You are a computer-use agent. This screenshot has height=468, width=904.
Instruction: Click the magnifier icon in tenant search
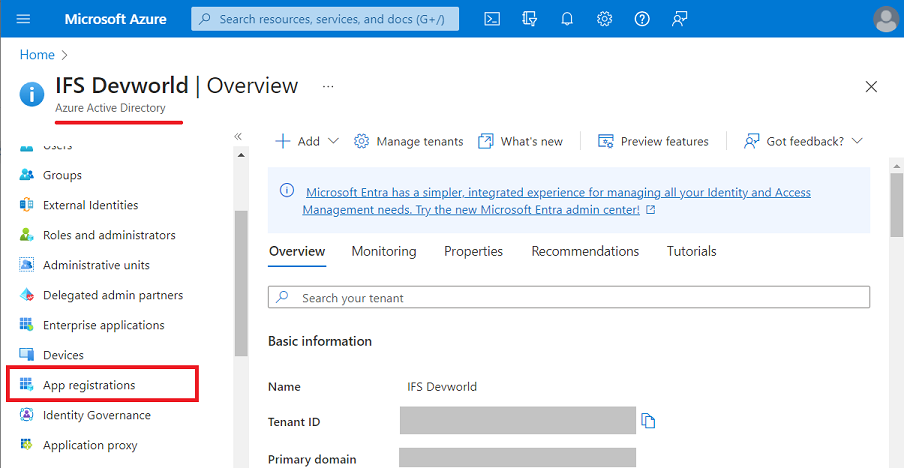(282, 297)
